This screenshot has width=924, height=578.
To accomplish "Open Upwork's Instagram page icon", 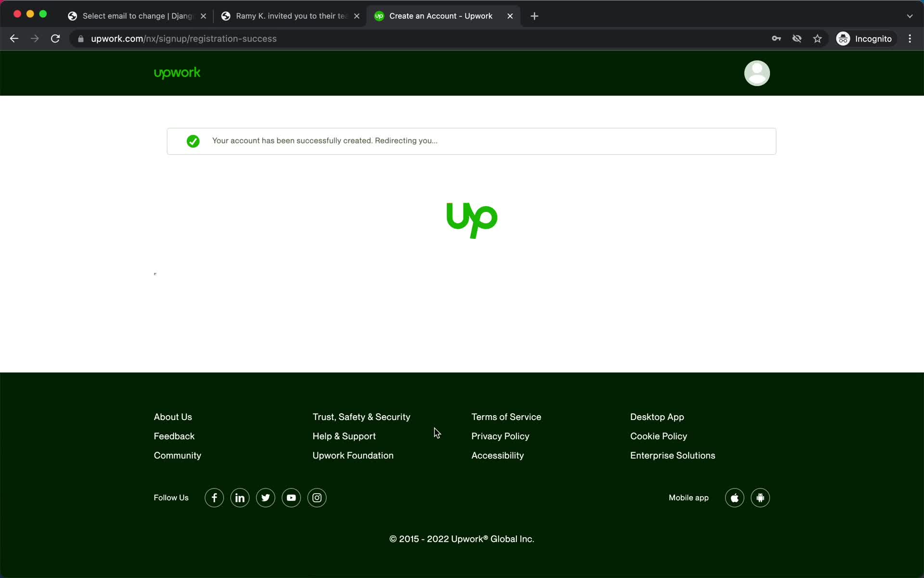I will point(317,498).
